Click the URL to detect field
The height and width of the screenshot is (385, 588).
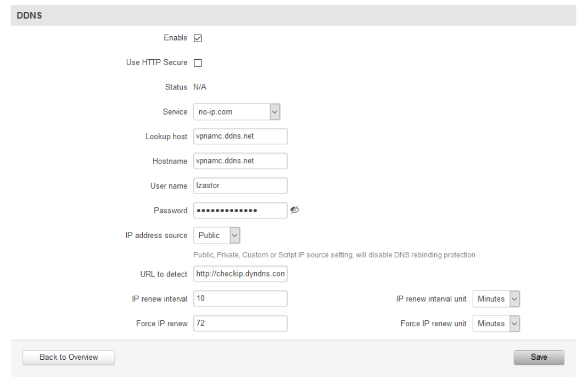[x=240, y=274]
